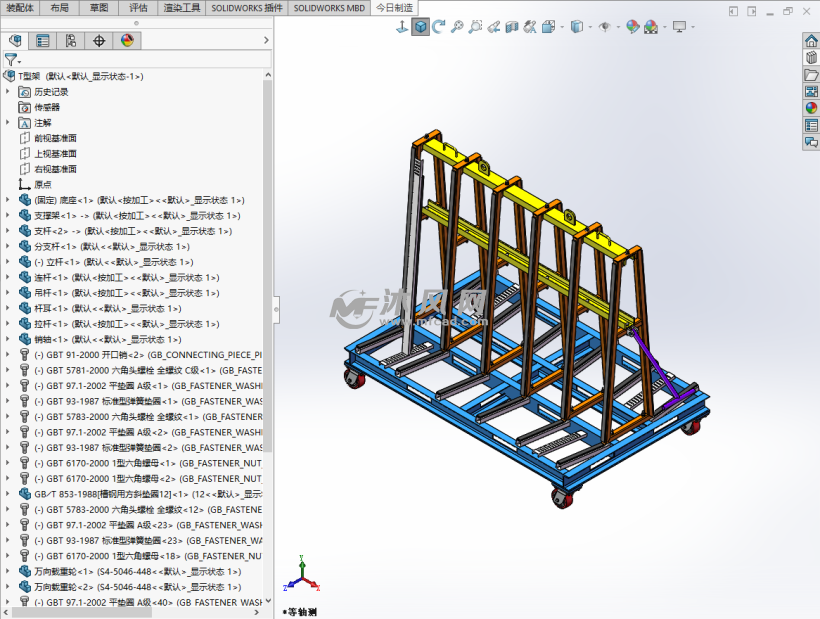The width and height of the screenshot is (820, 619).
Task: Open the DisplayManager color wheel tab
Action: pyautogui.click(x=126, y=41)
